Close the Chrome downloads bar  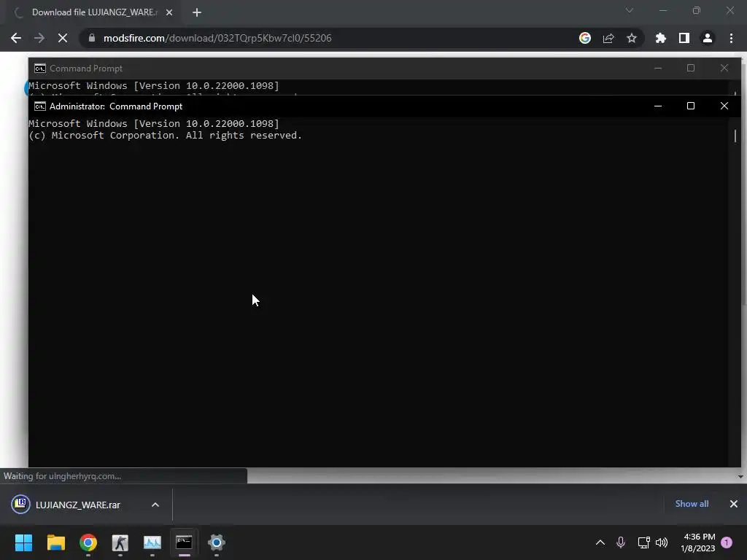[x=734, y=504]
